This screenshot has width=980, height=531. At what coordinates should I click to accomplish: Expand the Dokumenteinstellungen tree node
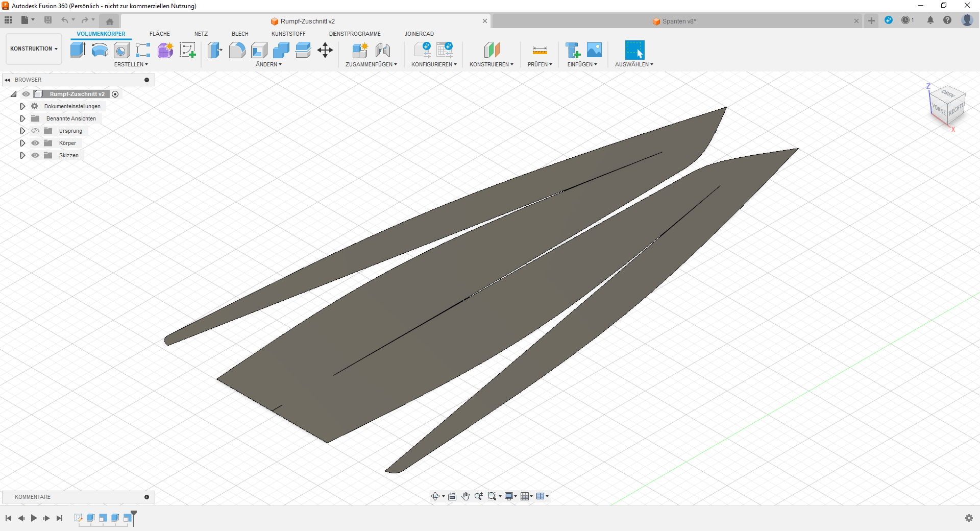22,106
